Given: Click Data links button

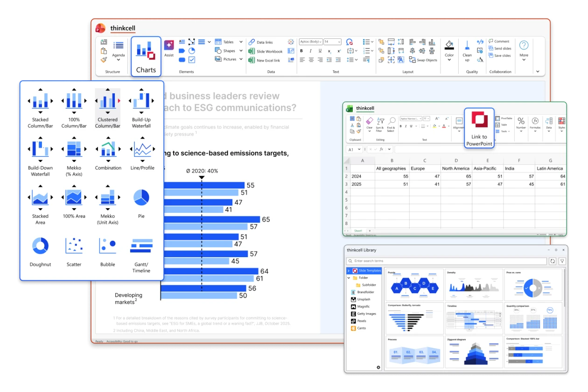Looking at the screenshot, I should coord(261,42).
